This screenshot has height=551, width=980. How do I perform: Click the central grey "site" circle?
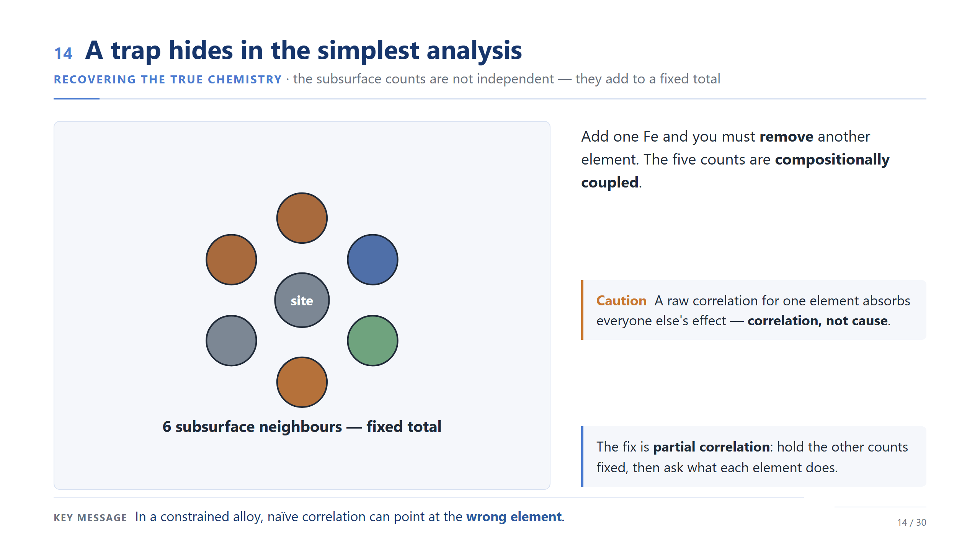pos(302,300)
